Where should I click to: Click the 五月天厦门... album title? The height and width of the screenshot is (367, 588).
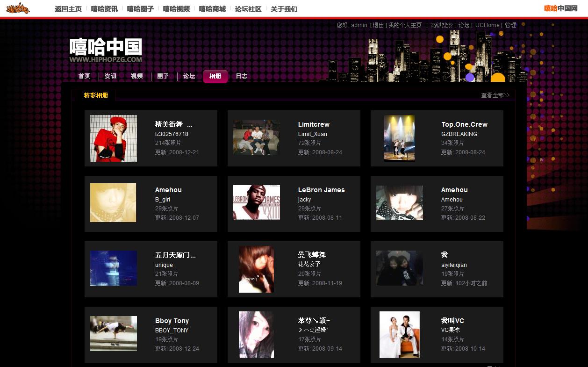175,255
